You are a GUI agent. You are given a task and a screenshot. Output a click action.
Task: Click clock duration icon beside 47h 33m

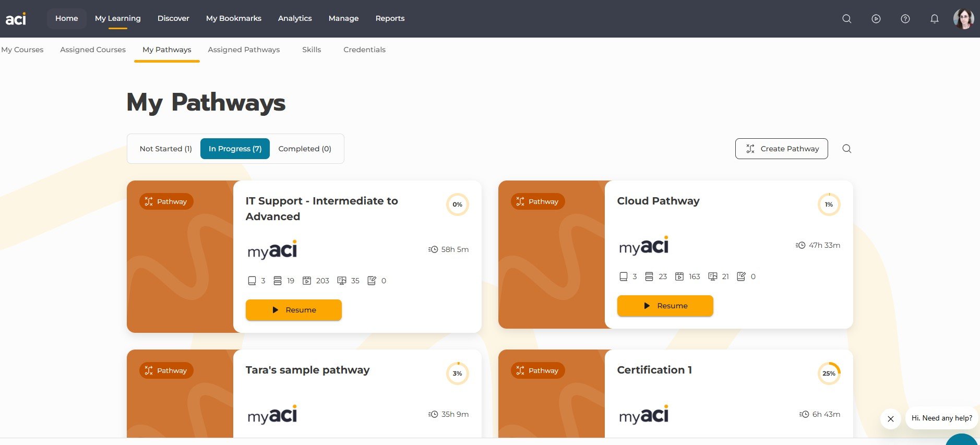(800, 245)
